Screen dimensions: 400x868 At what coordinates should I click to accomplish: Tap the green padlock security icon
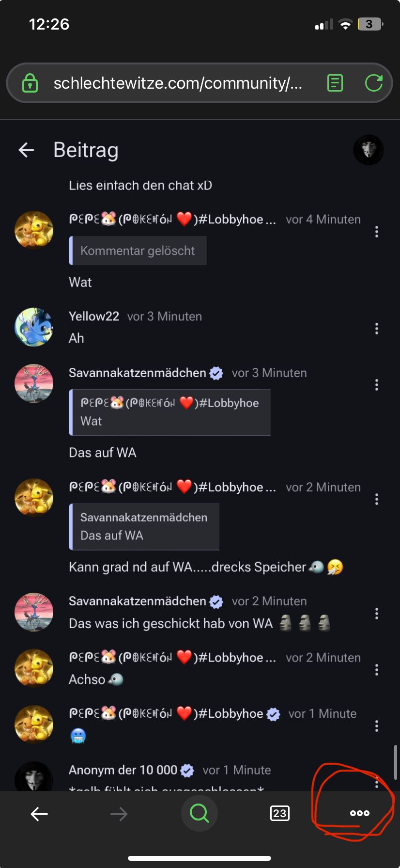[x=30, y=83]
